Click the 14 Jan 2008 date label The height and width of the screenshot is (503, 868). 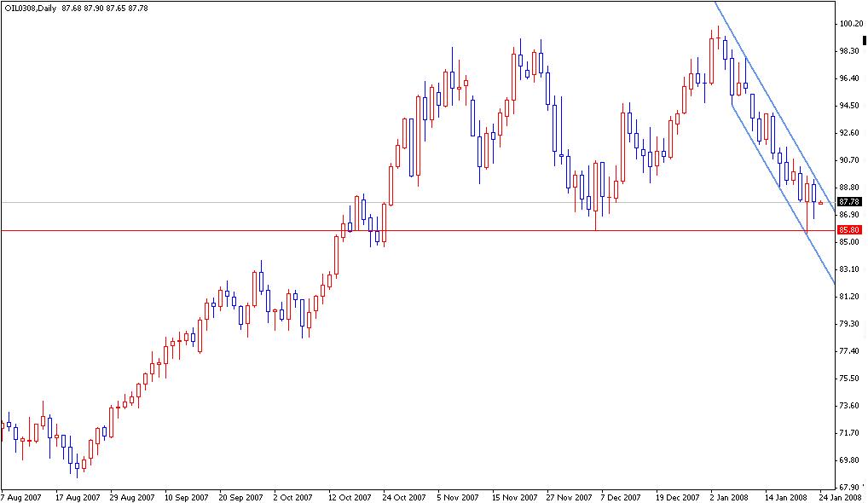point(787,498)
